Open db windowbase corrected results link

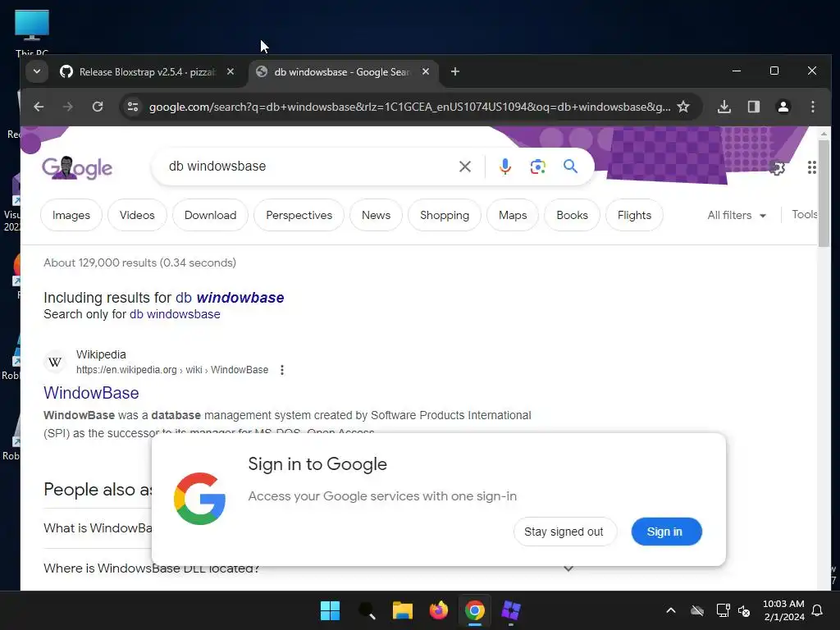tap(230, 297)
